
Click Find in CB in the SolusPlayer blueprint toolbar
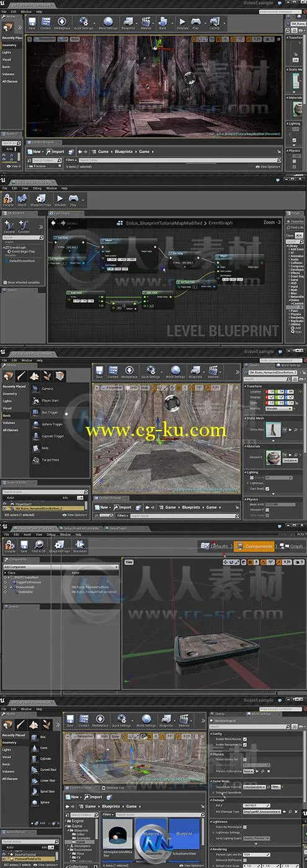[x=40, y=547]
